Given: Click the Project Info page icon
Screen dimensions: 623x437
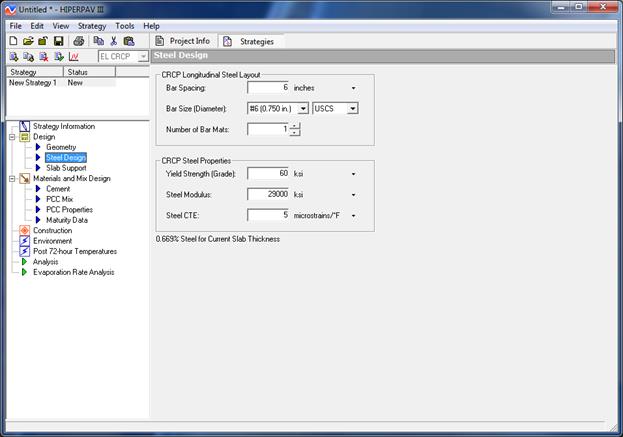Looking at the screenshot, I should pyautogui.click(x=160, y=41).
